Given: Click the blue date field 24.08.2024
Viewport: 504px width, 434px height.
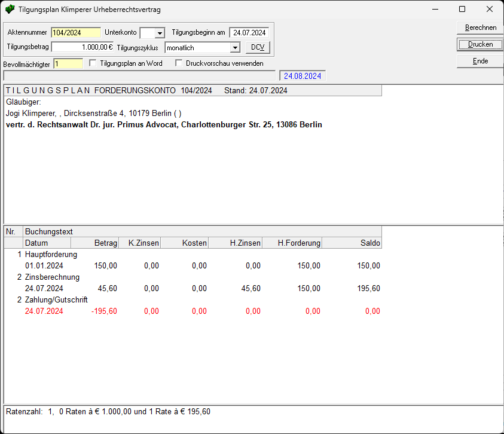Looking at the screenshot, I should (x=303, y=76).
